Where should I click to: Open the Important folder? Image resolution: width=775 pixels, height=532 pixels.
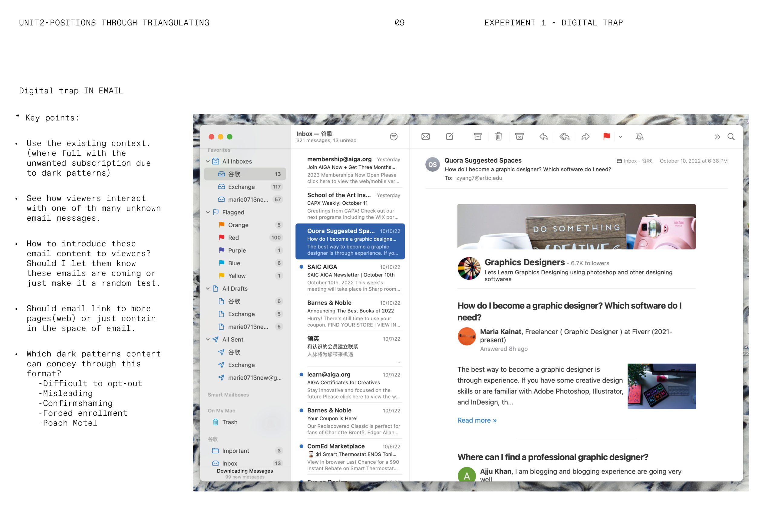click(x=245, y=451)
